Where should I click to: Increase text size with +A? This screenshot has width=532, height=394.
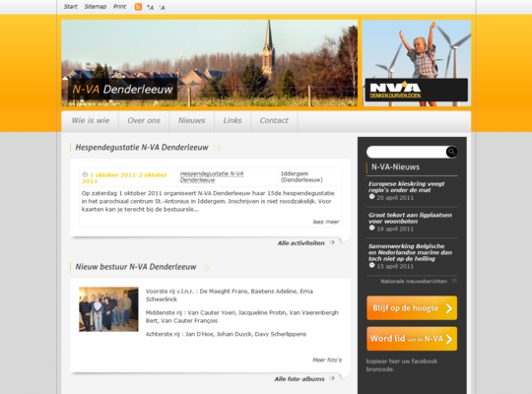point(150,7)
